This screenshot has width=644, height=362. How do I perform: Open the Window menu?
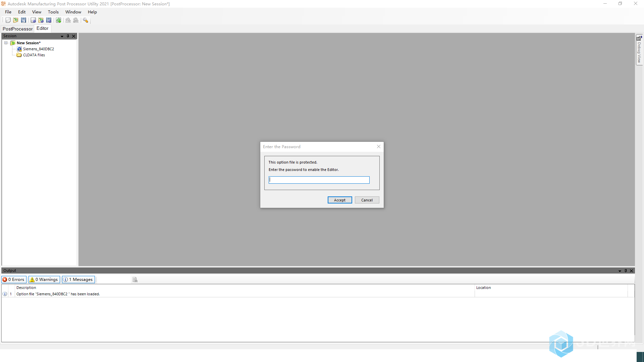73,12
